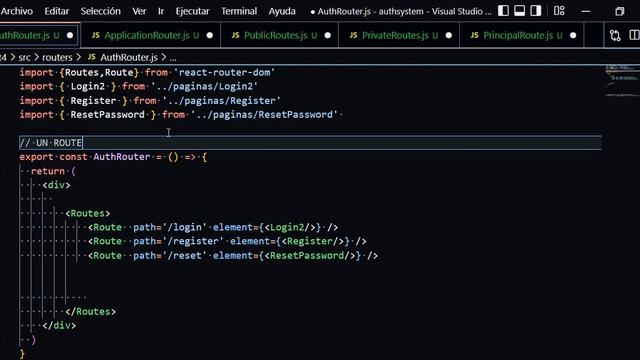
Task: Open the Archivo menu
Action: click(x=17, y=11)
